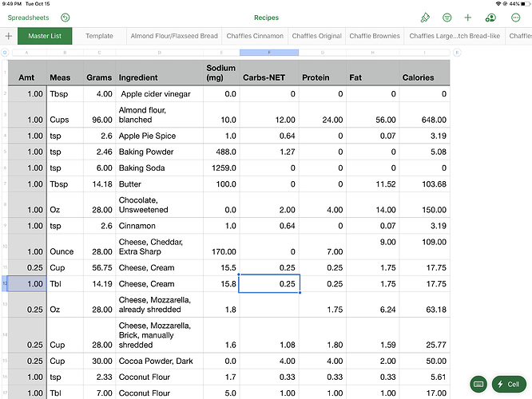Add a new sheet with the plus button
The image size is (532, 399).
coord(9,36)
